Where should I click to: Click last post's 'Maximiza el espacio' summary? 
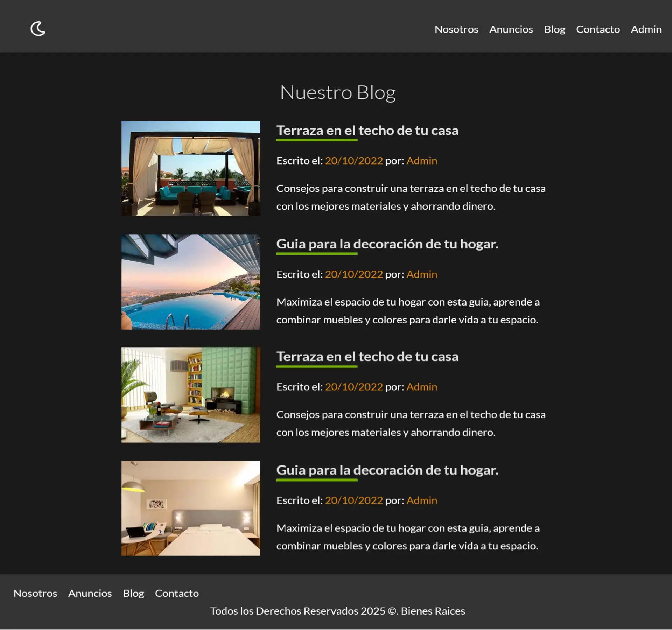(x=408, y=537)
